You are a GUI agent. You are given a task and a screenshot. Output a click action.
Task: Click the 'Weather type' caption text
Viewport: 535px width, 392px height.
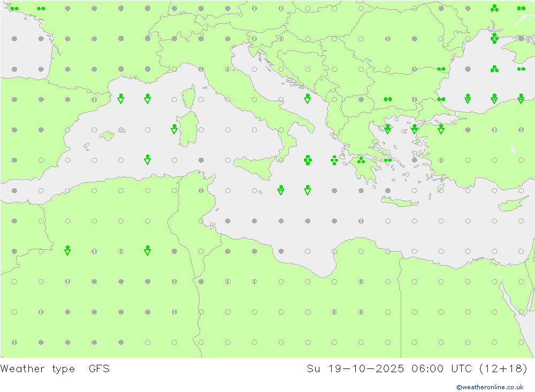(37, 368)
